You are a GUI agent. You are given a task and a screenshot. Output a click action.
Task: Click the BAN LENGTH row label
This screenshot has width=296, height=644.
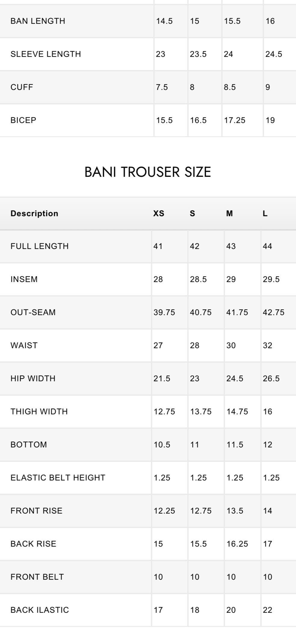point(38,21)
